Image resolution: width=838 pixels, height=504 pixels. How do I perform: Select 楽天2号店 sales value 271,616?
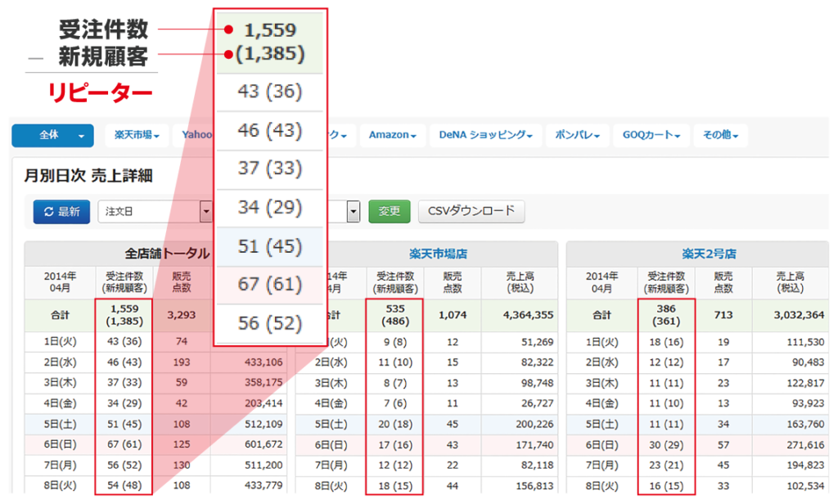[x=805, y=444]
